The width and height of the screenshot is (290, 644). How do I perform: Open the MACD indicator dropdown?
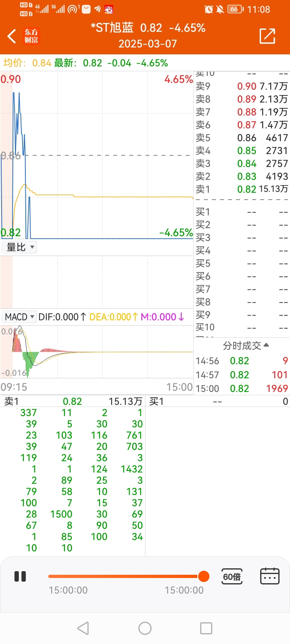(x=19, y=317)
